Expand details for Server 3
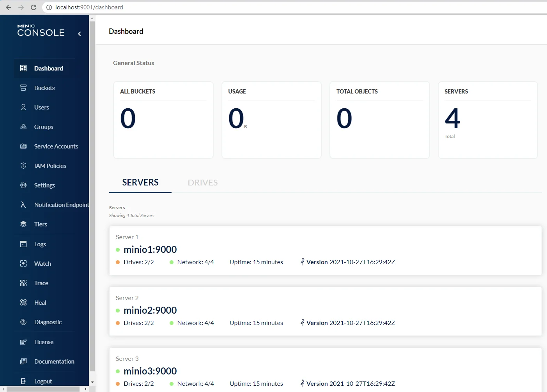 coord(326,370)
